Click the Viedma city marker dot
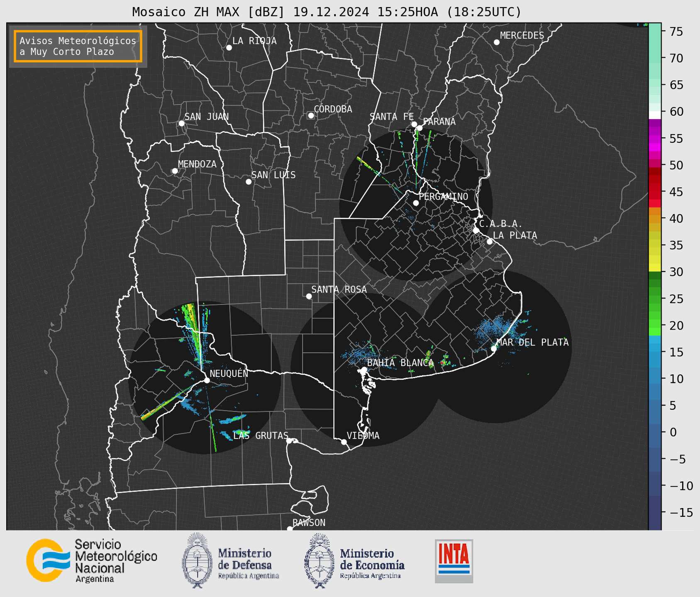 [x=344, y=442]
